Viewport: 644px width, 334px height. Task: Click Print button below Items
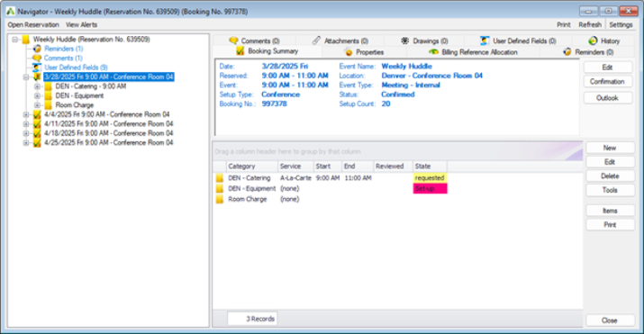pos(610,224)
